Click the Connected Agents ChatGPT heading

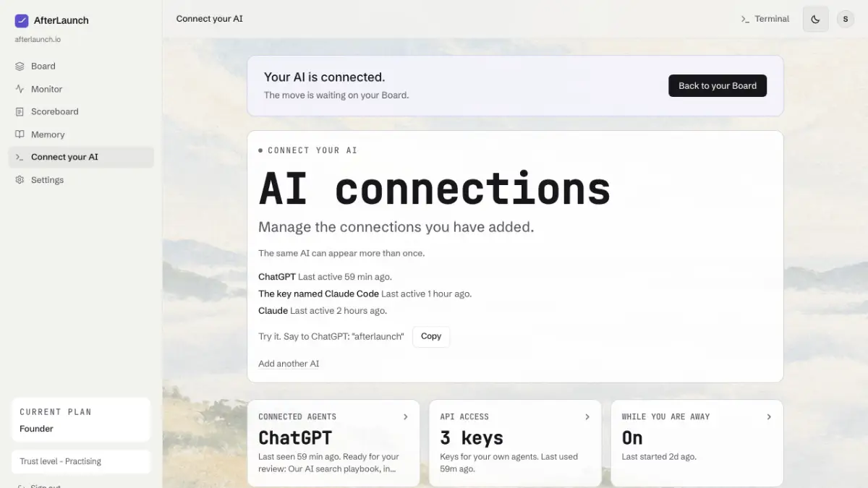[x=295, y=438]
